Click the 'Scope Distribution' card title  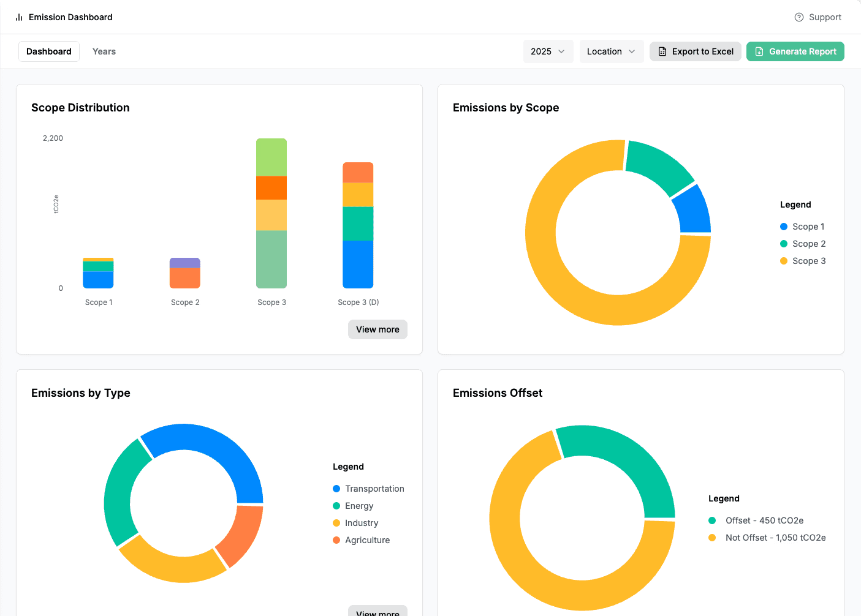[x=80, y=108]
